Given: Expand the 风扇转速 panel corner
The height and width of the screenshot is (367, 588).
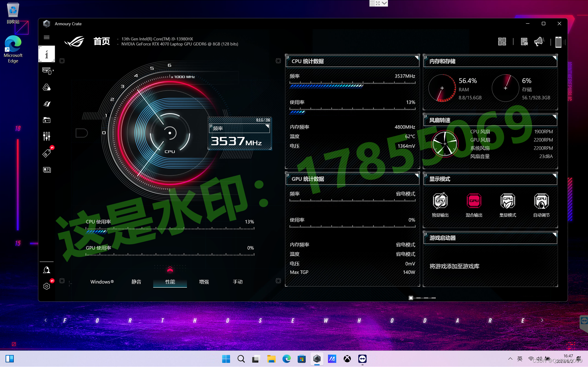Looking at the screenshot, I should coord(554,117).
